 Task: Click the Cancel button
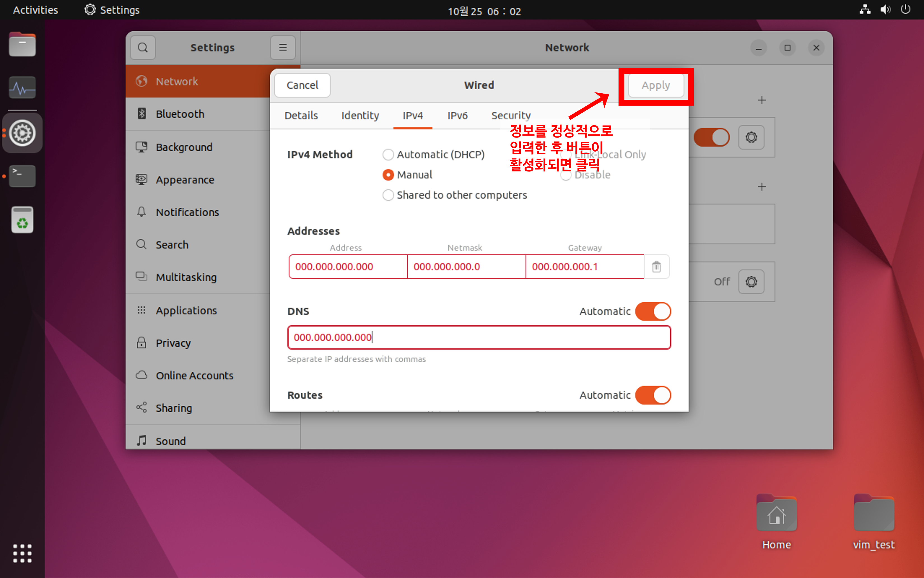(302, 85)
